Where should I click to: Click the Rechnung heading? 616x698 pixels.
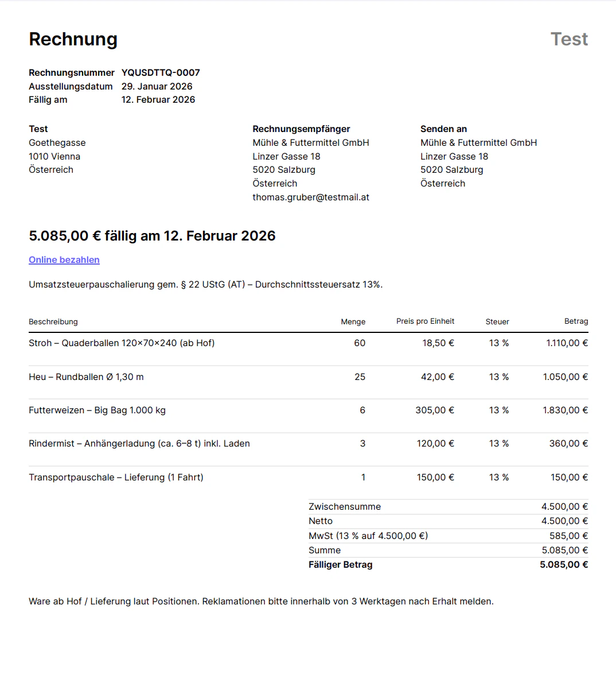coord(73,39)
